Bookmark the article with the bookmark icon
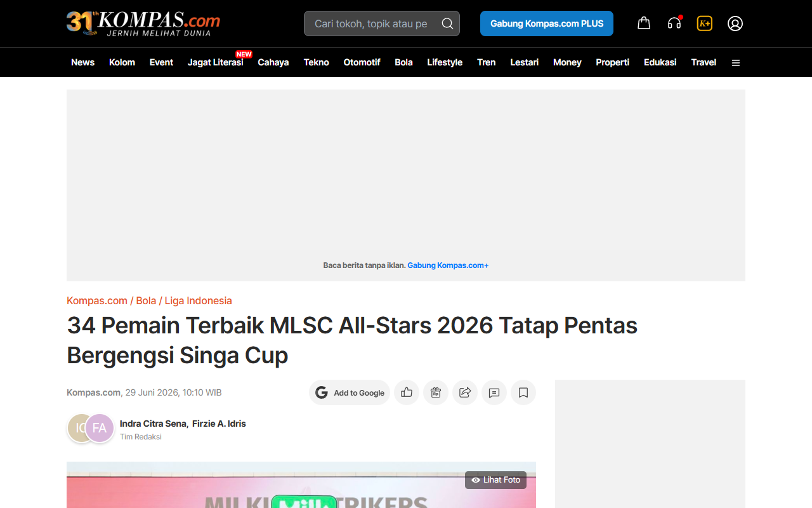 (x=523, y=392)
